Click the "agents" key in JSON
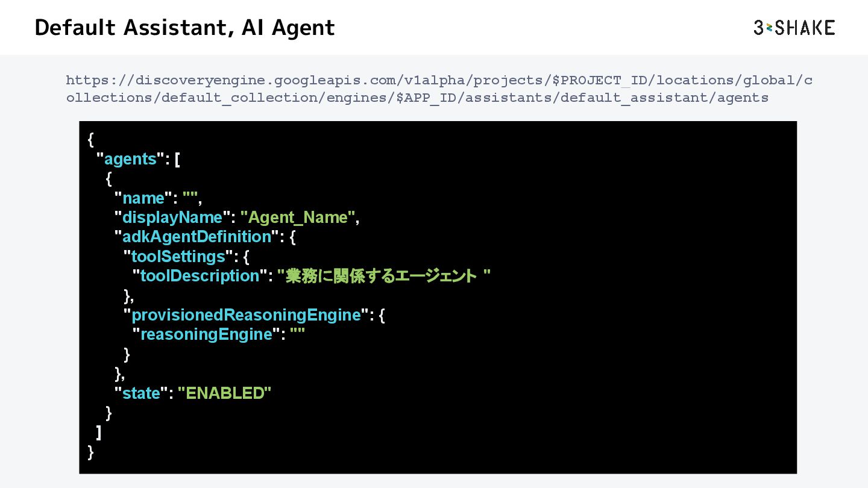This screenshot has width=868, height=488. (130, 159)
